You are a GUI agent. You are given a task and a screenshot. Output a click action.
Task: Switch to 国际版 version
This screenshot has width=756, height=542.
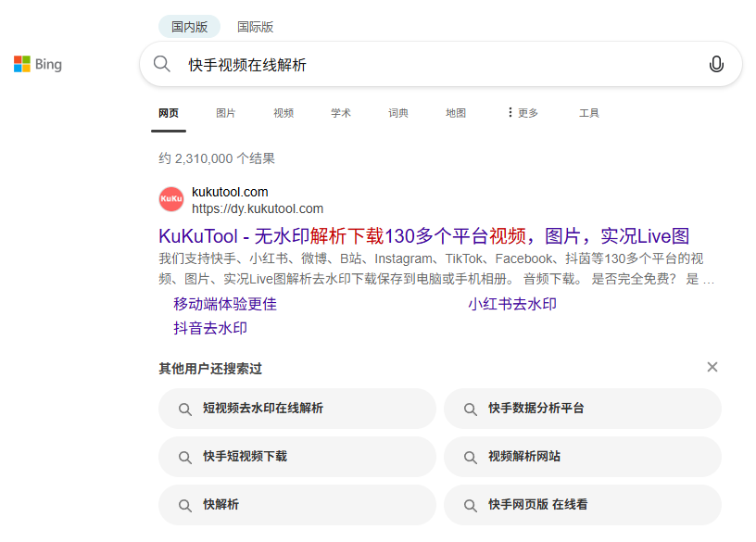click(x=253, y=26)
